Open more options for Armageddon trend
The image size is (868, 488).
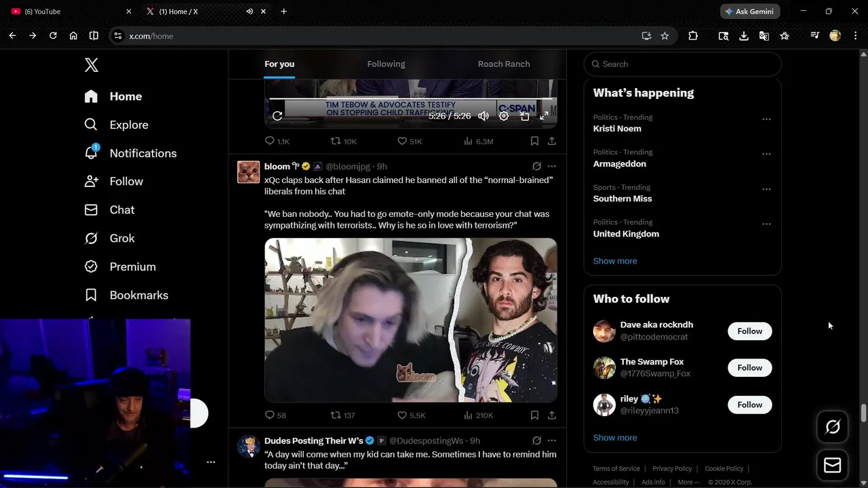766,154
